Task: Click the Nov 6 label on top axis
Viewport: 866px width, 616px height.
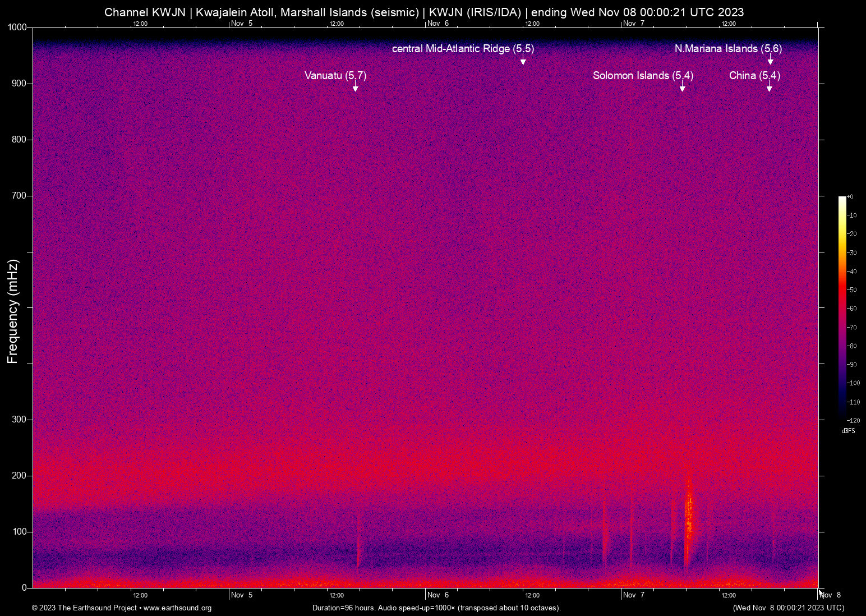Action: click(438, 24)
